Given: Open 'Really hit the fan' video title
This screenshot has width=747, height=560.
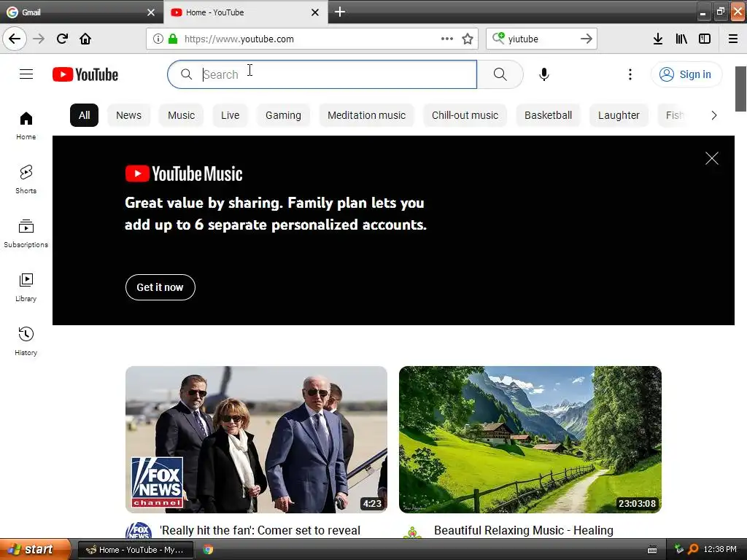Looking at the screenshot, I should tap(260, 530).
